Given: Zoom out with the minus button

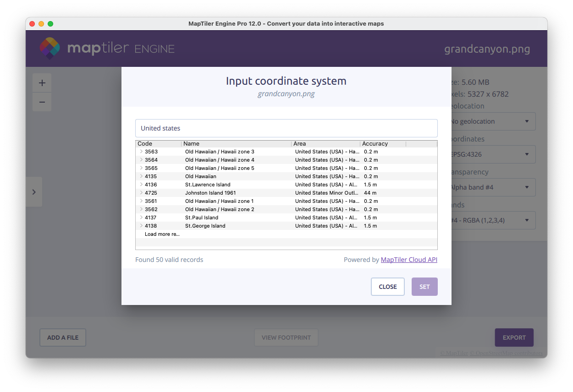Looking at the screenshot, I should (x=42, y=102).
